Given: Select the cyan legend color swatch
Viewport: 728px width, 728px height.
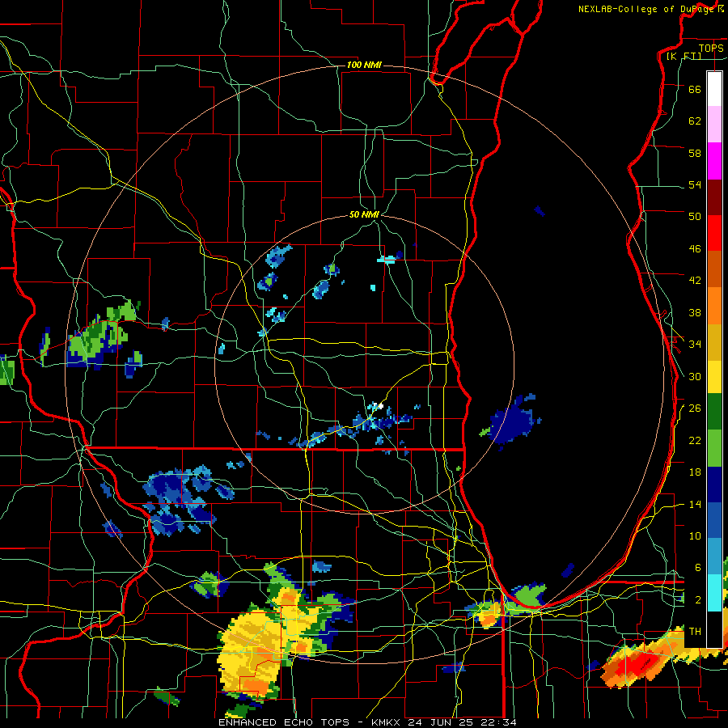Looking at the screenshot, I should pos(714,593).
